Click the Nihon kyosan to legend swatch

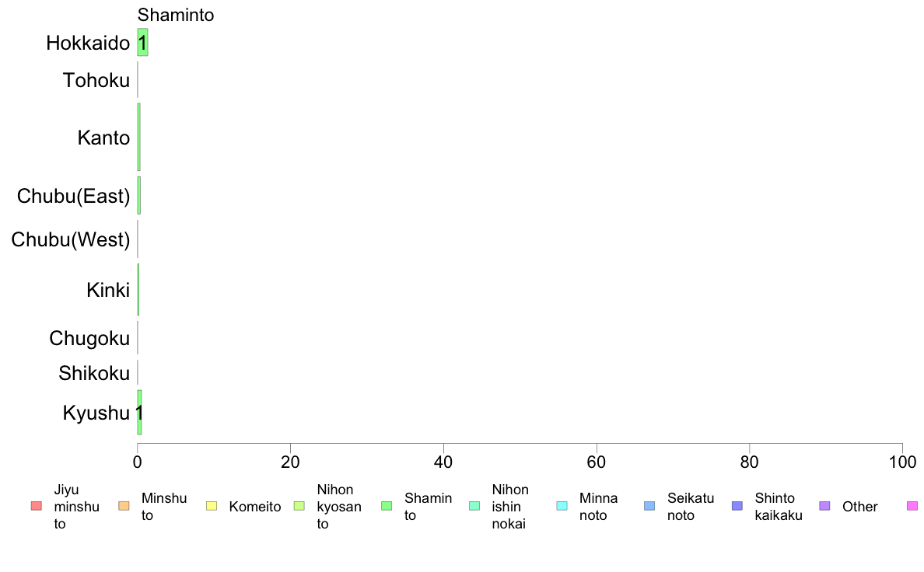point(299,506)
